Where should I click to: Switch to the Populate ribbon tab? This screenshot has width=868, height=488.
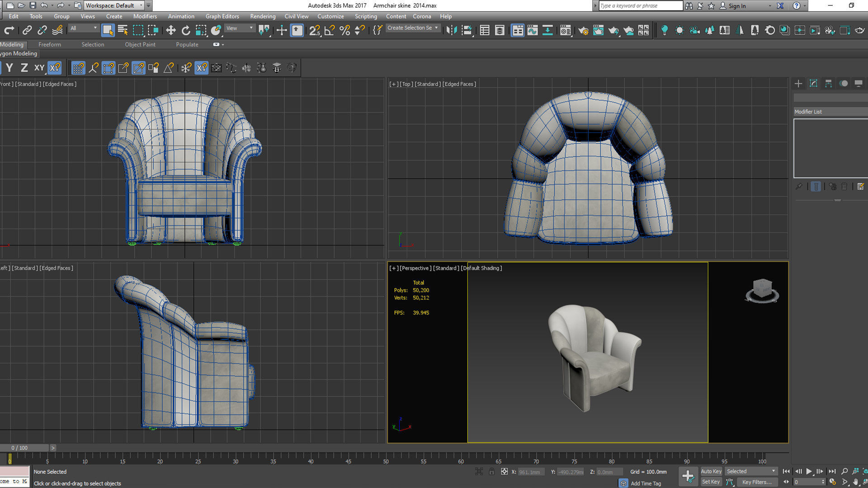pos(187,44)
